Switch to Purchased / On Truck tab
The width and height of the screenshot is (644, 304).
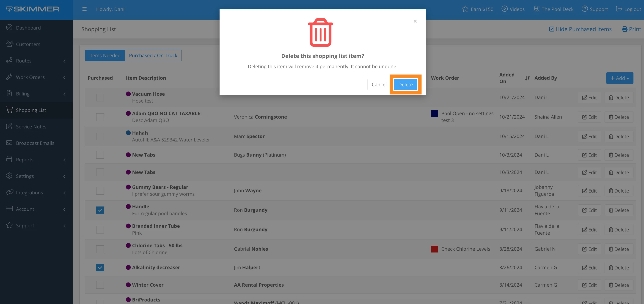(153, 55)
